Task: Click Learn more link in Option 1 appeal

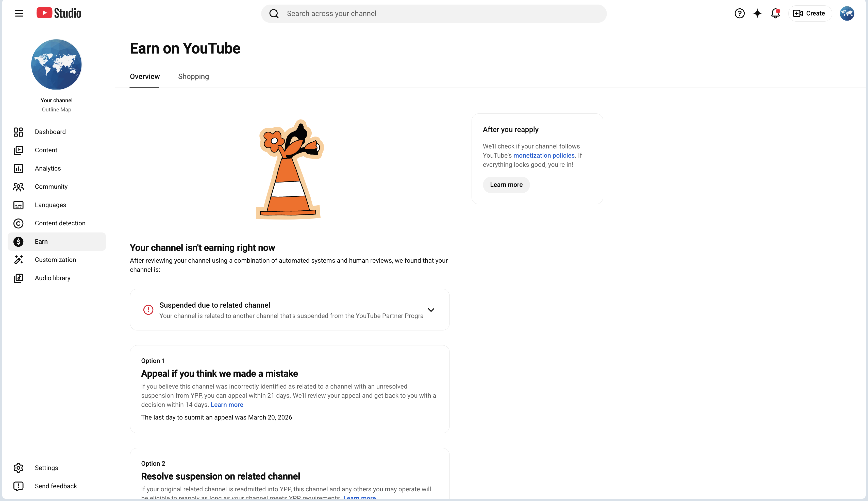Action: [x=227, y=405]
